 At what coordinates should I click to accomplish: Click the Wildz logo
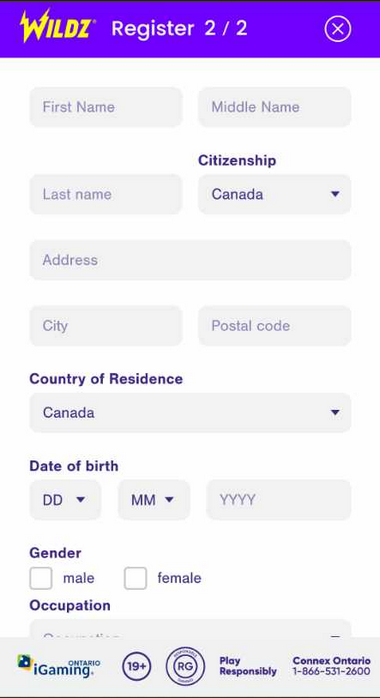[x=58, y=27]
